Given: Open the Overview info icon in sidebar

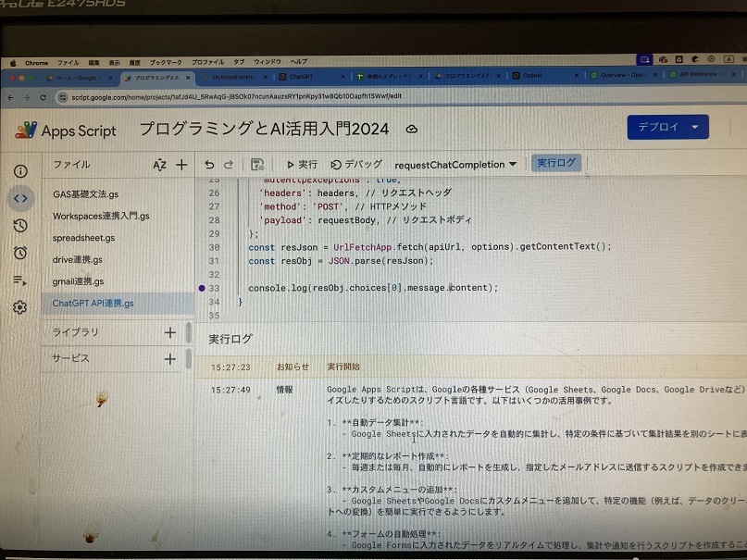Looking at the screenshot, I should (x=20, y=171).
